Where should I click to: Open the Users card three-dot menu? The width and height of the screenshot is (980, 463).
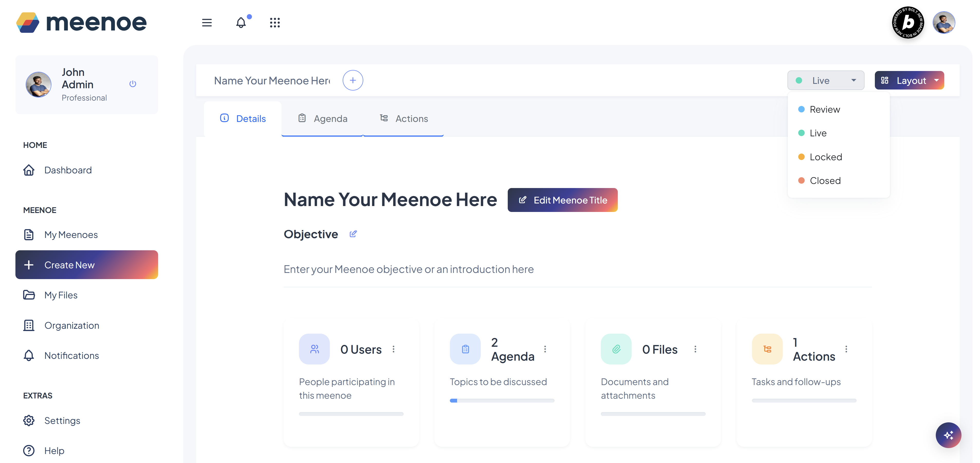393,349
